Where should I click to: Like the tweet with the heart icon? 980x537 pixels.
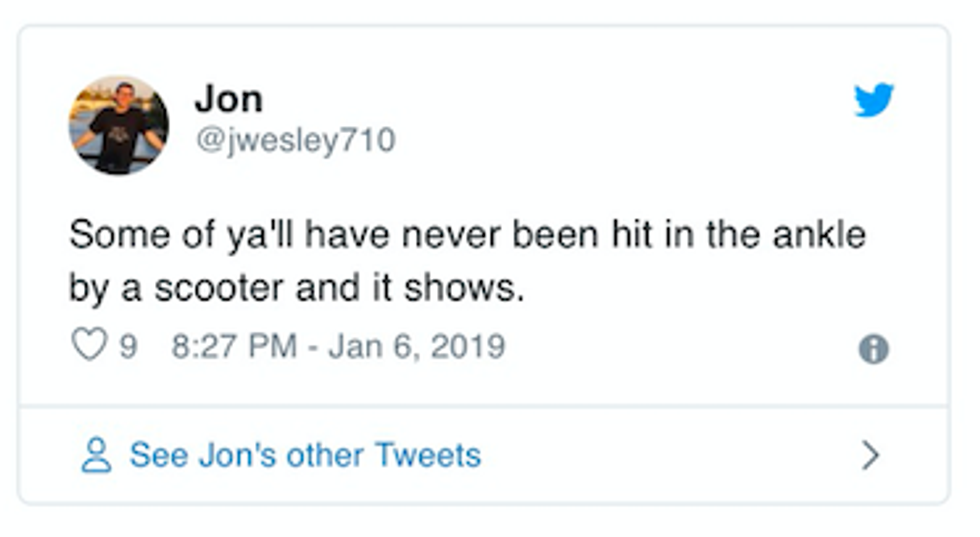(89, 346)
